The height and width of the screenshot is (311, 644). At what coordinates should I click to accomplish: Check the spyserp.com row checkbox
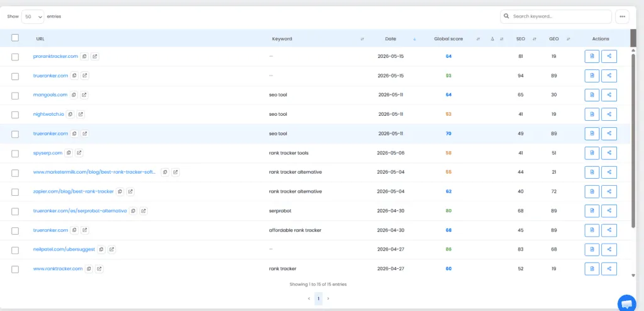15,154
